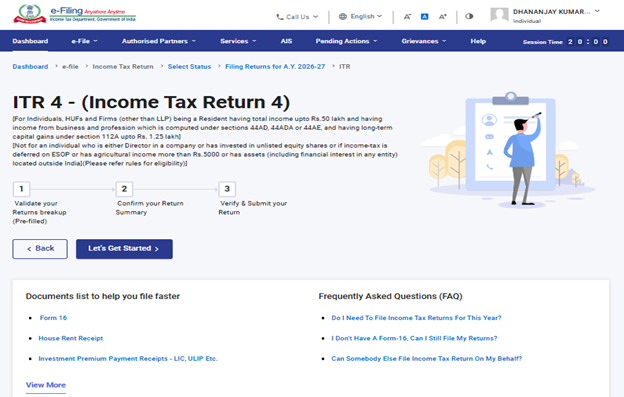Viewport: 624px width, 397px height.
Task: Click the e-file breadcrumb text
Action: coord(70,66)
